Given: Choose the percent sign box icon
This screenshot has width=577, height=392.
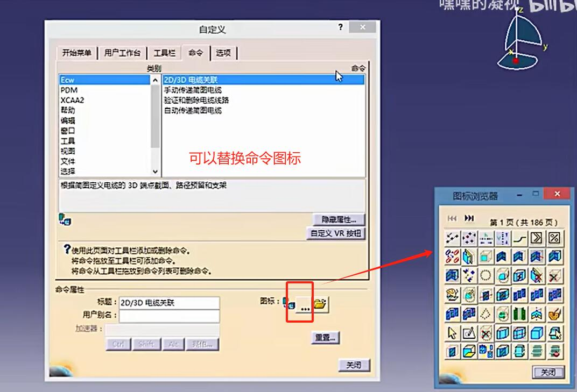Looking at the screenshot, I should [554, 238].
